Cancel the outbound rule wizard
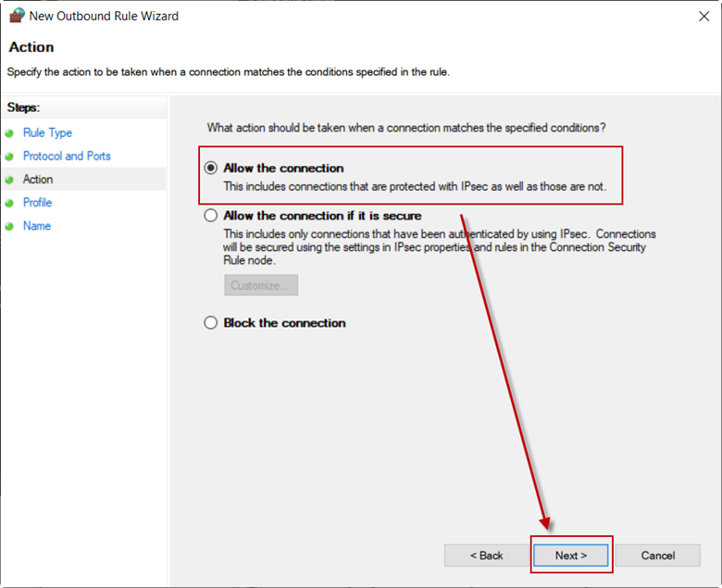 [658, 556]
